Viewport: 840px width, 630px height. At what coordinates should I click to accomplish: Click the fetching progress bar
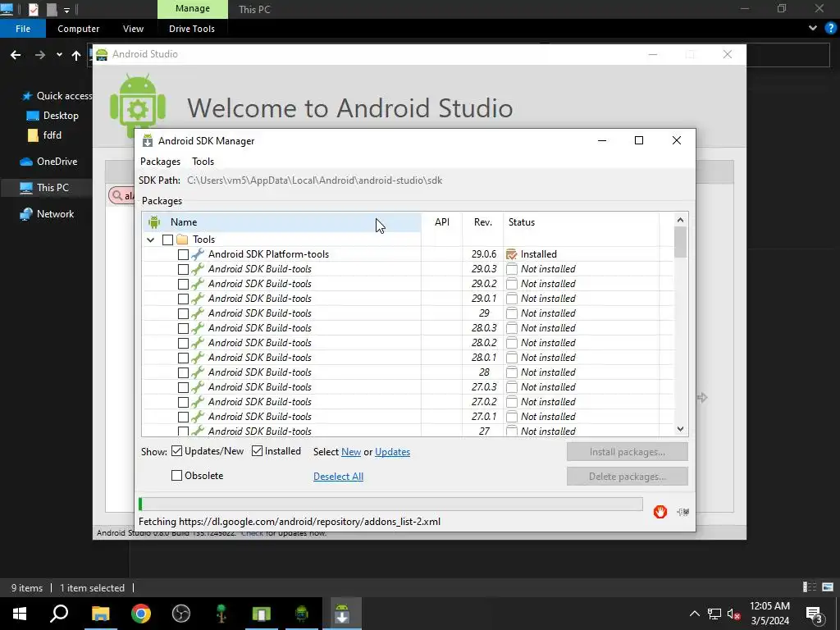pos(390,504)
